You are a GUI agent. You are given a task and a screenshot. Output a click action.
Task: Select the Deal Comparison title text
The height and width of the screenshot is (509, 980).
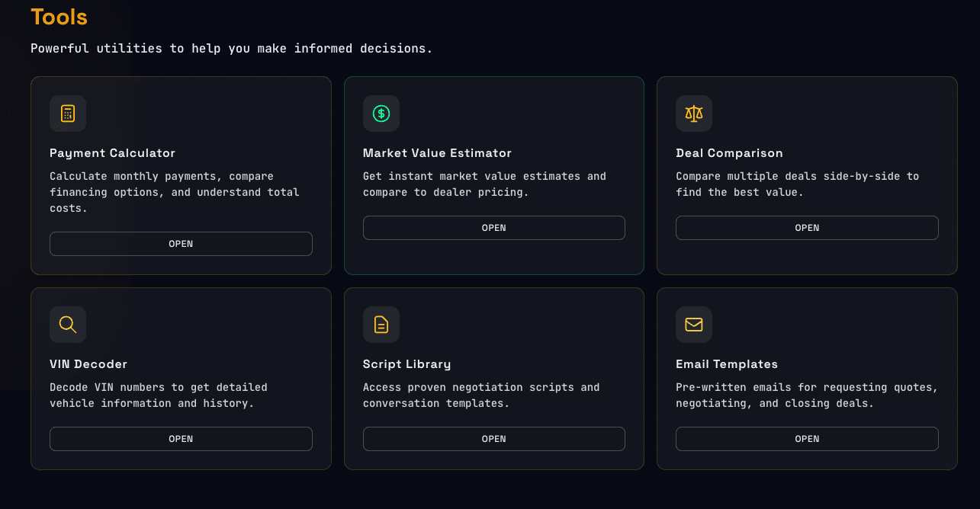click(729, 152)
